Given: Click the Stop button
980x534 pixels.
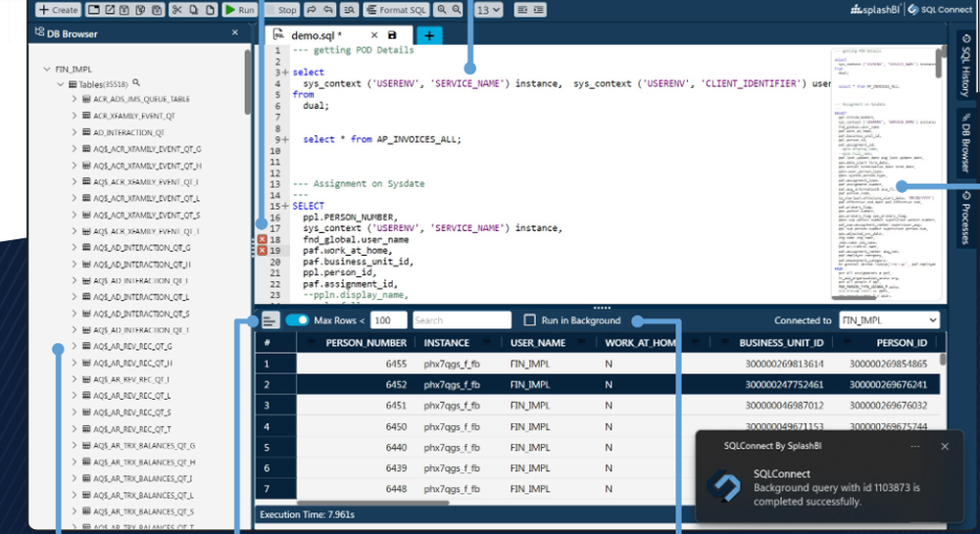Looking at the screenshot, I should [281, 10].
